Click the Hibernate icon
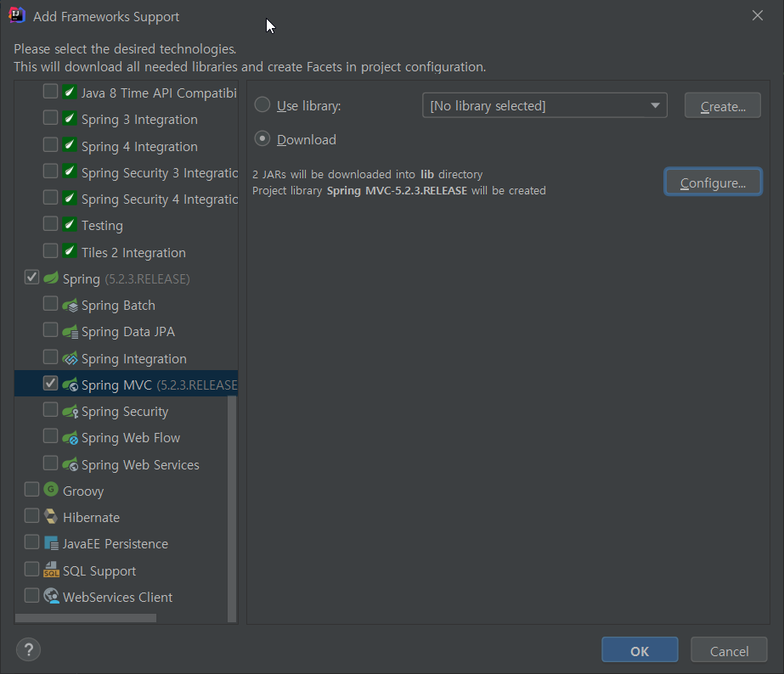The width and height of the screenshot is (784, 674). 51,516
